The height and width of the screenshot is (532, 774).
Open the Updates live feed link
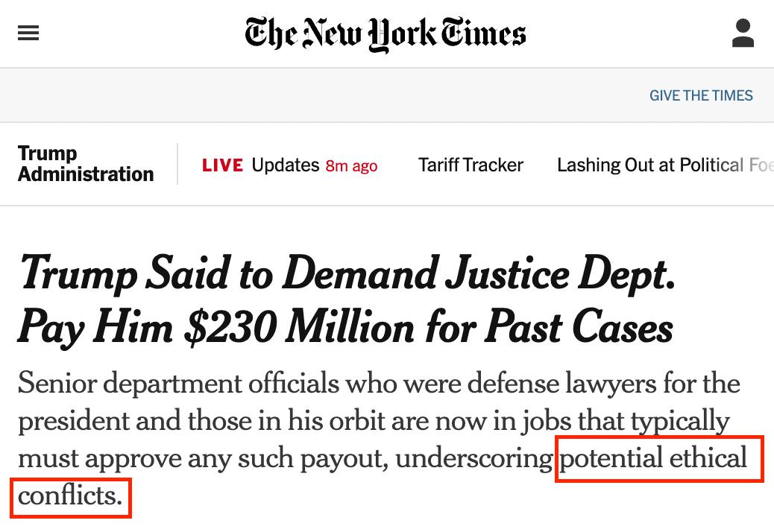tap(286, 165)
